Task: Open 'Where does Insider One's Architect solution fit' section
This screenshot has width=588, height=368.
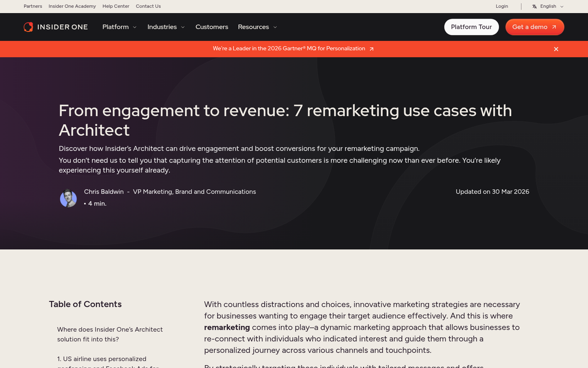Action: point(110,334)
